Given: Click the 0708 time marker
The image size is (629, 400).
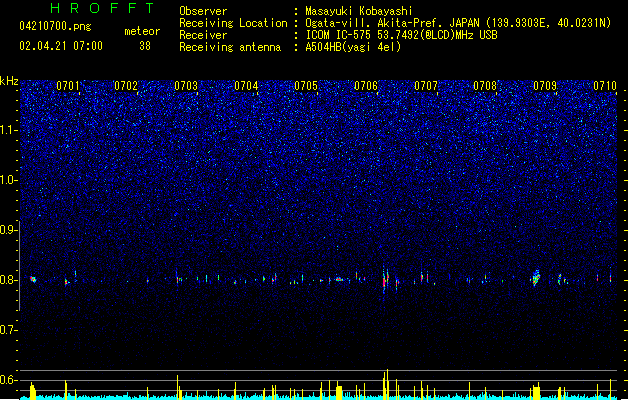Looking at the screenshot, I should tap(485, 86).
